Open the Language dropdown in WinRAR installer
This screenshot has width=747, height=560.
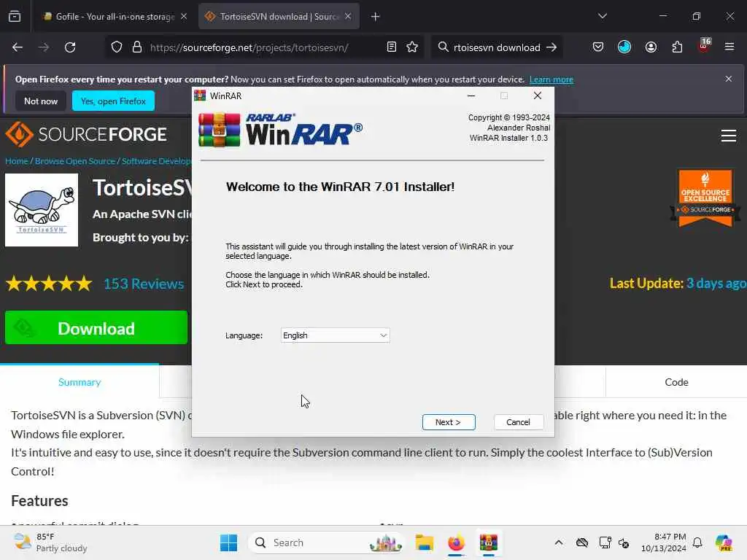(x=335, y=335)
